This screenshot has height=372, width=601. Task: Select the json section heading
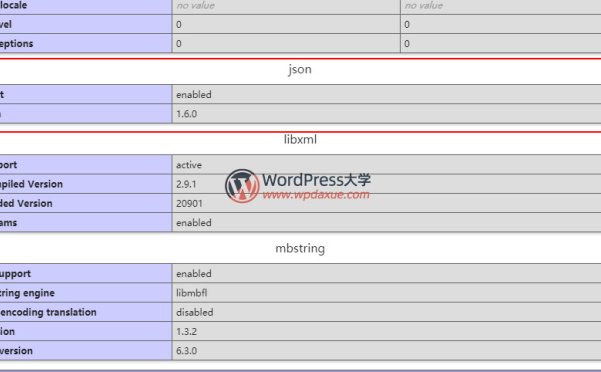tap(300, 70)
